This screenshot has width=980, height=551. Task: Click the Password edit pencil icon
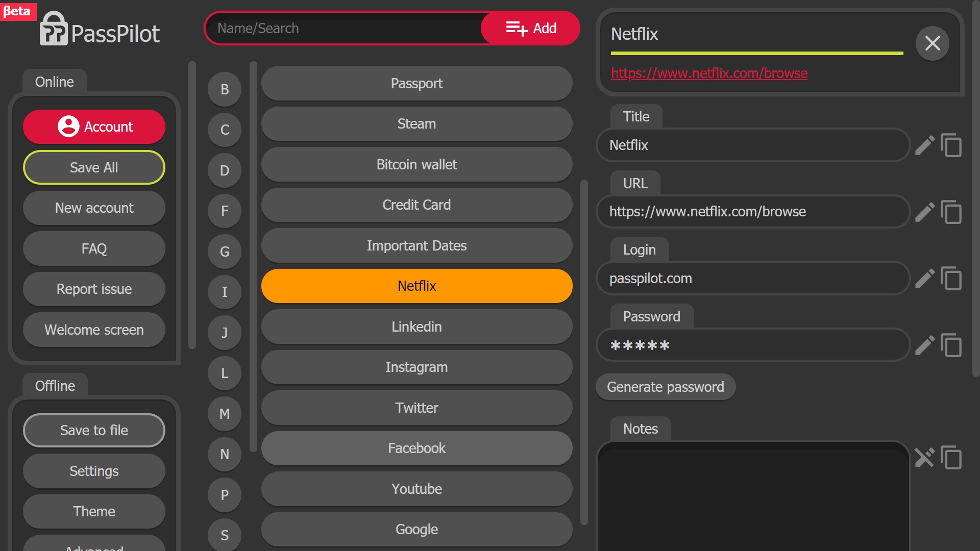[x=924, y=345]
